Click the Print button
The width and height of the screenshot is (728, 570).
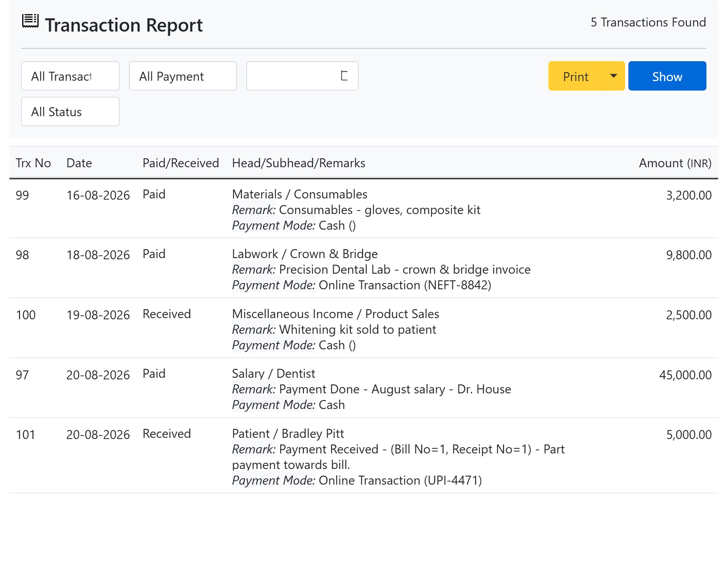coord(576,76)
